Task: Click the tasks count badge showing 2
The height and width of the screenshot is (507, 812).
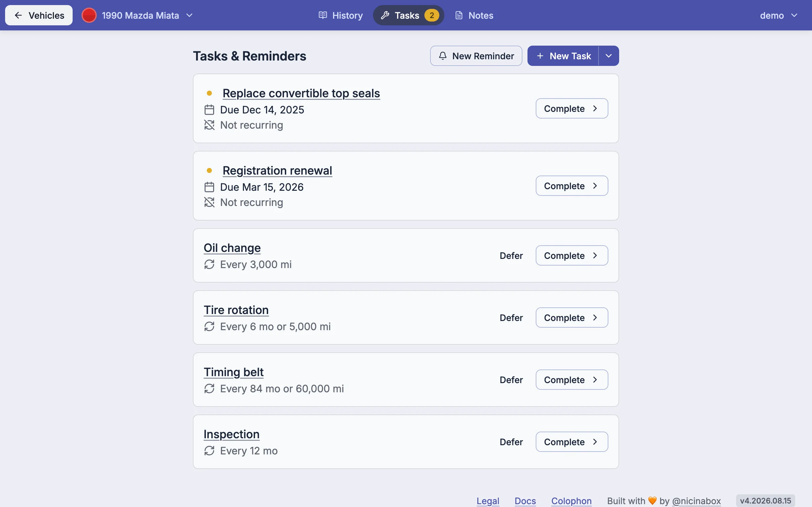Action: click(431, 16)
